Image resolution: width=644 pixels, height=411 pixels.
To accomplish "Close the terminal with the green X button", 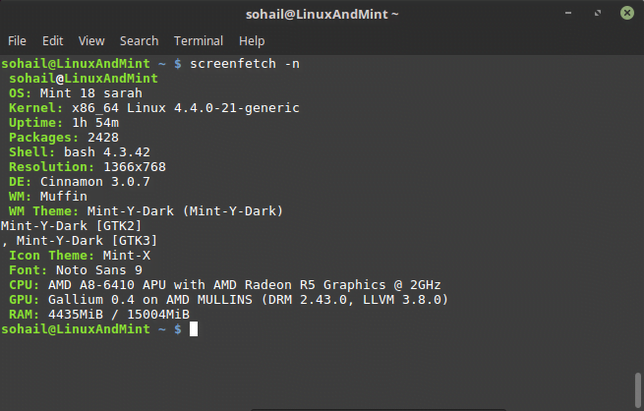I will click(x=627, y=13).
